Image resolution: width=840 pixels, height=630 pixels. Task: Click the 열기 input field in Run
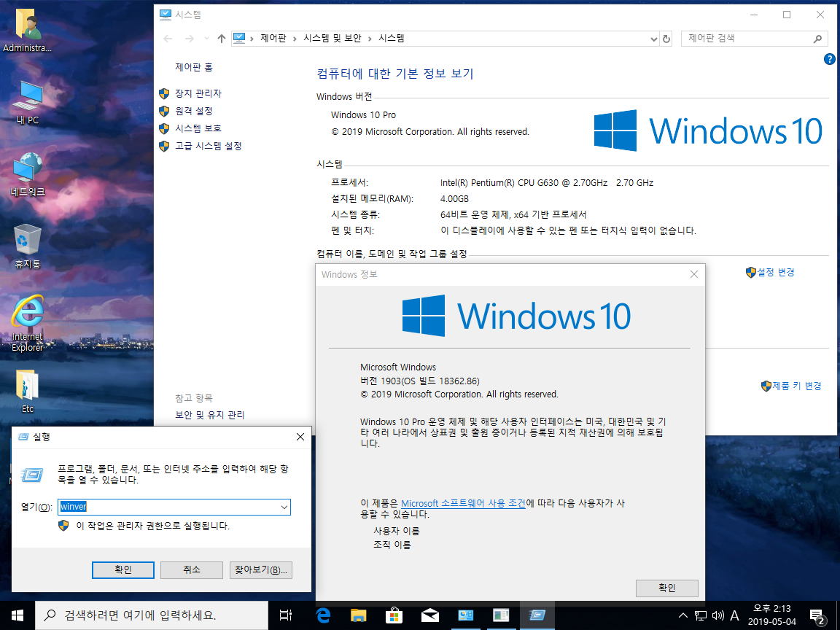[174, 507]
